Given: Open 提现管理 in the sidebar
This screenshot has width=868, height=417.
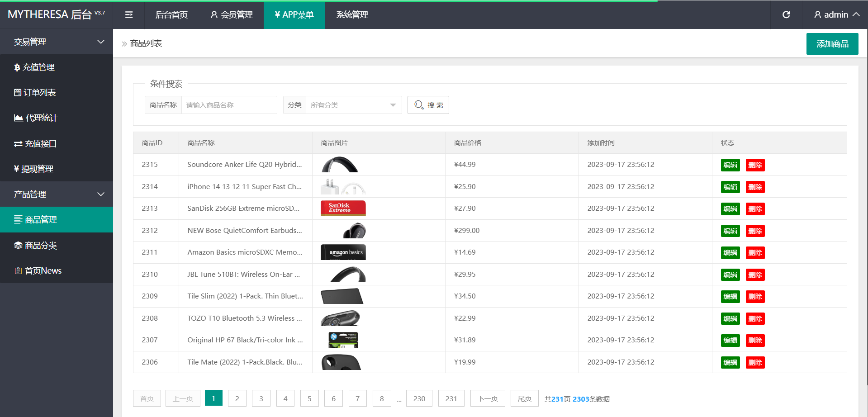Looking at the screenshot, I should [34, 169].
